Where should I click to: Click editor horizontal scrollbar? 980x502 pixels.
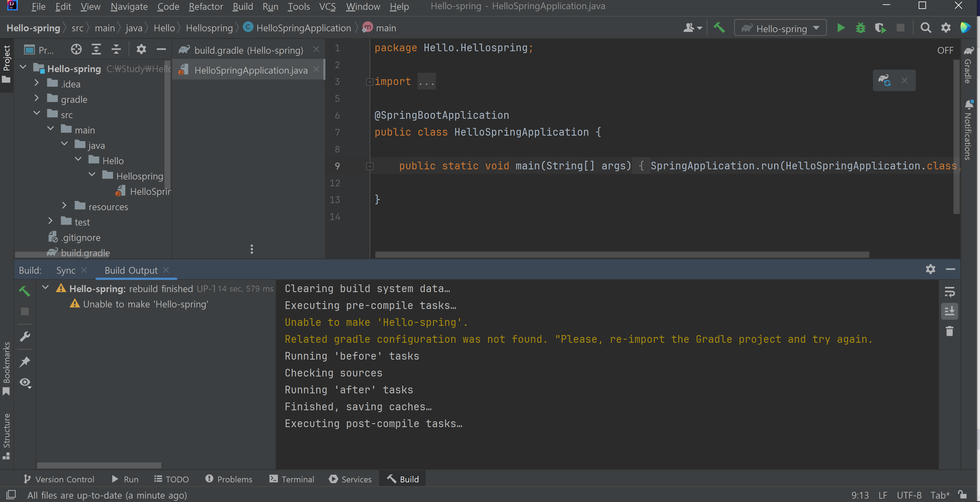pyautogui.click(x=622, y=254)
